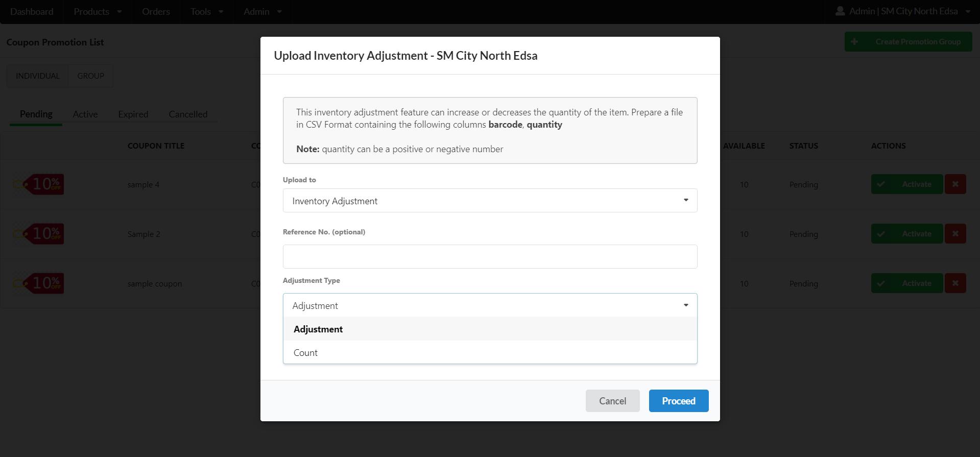
Task: Click the 10% off tag for sample 4
Action: tap(39, 184)
